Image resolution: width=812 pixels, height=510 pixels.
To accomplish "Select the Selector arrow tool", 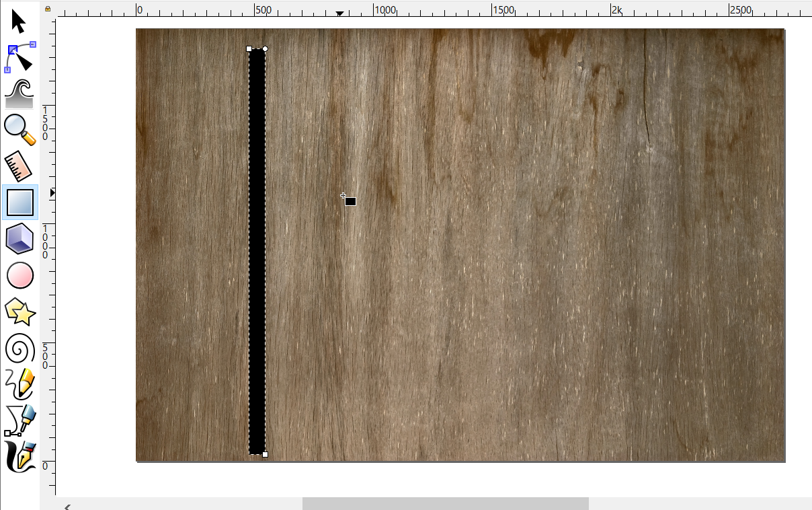I will pyautogui.click(x=19, y=22).
